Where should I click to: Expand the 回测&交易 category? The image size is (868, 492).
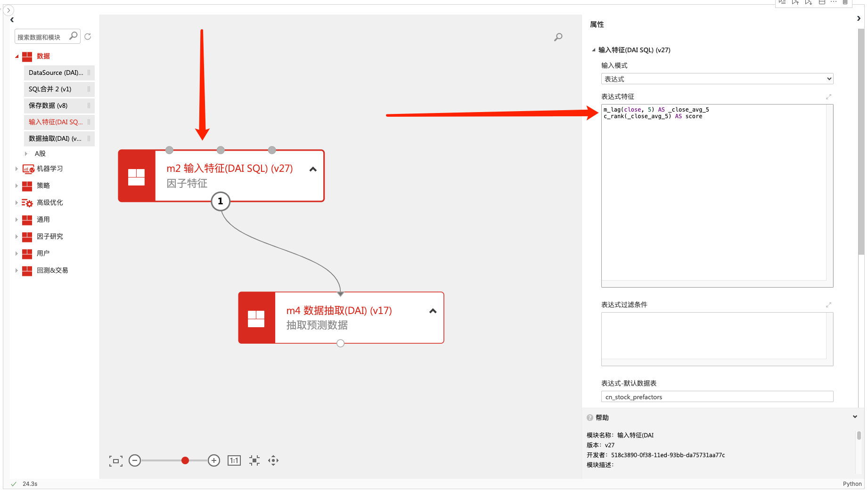tap(16, 270)
